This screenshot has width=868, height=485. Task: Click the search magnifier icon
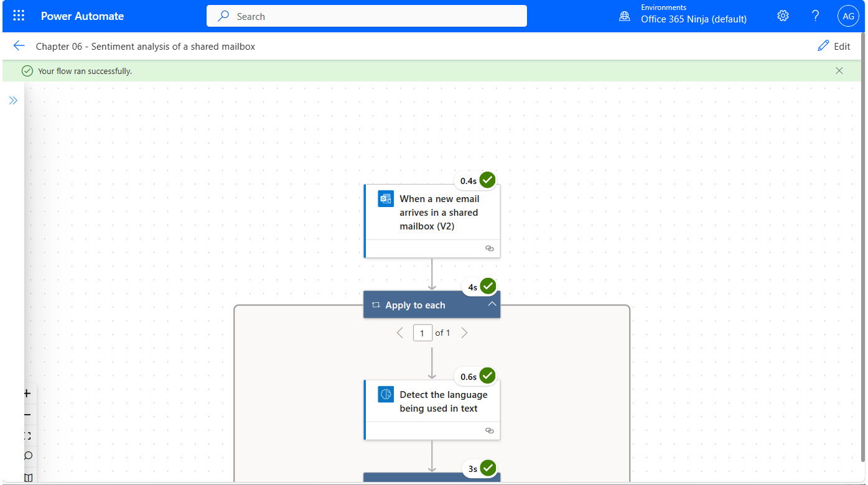point(223,16)
